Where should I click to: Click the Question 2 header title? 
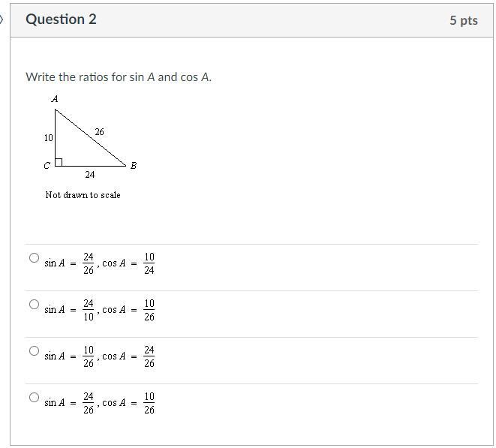coord(61,20)
